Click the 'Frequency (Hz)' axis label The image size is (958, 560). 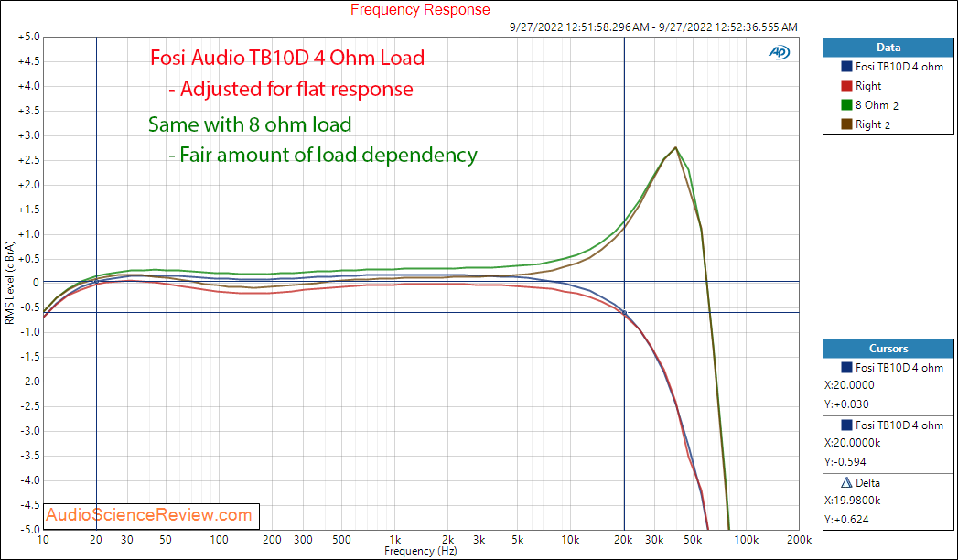(420, 551)
